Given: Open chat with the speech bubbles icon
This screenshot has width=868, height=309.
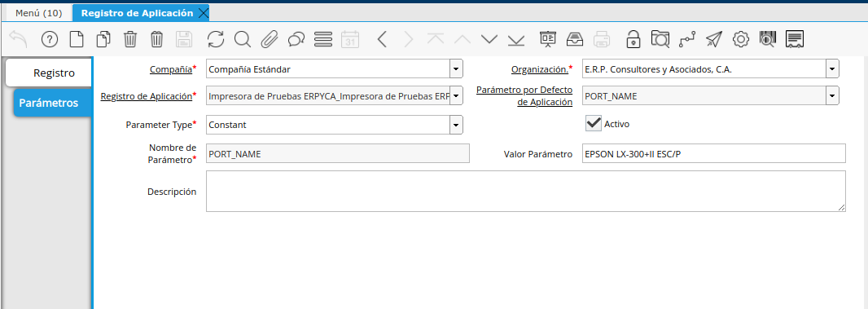Looking at the screenshot, I should point(296,39).
